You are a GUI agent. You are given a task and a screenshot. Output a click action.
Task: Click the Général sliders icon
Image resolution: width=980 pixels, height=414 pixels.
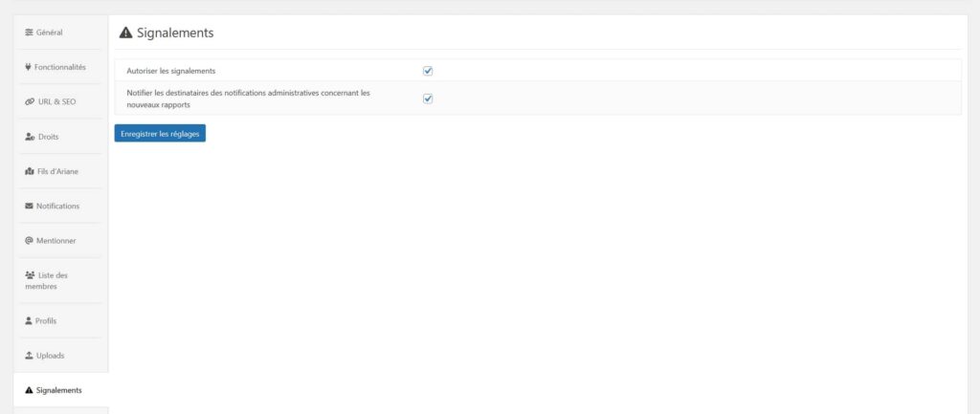pyautogui.click(x=29, y=33)
